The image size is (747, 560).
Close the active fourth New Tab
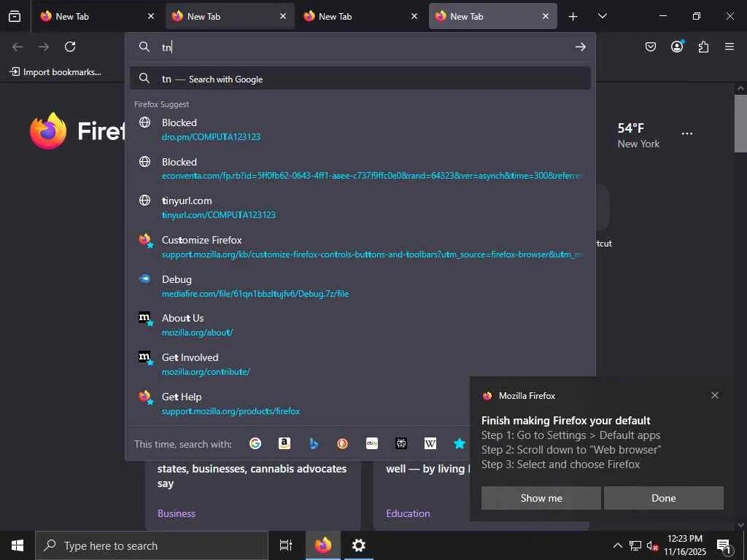(x=546, y=16)
